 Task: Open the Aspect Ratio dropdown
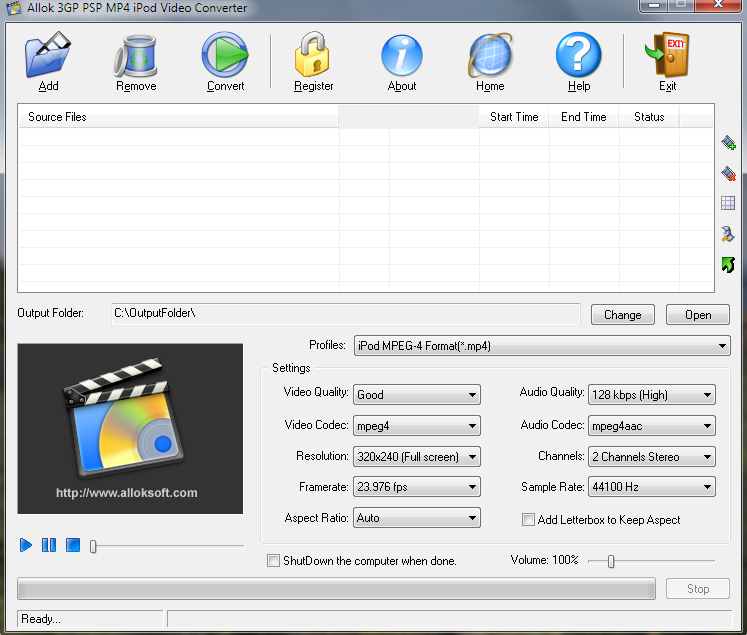click(x=416, y=518)
